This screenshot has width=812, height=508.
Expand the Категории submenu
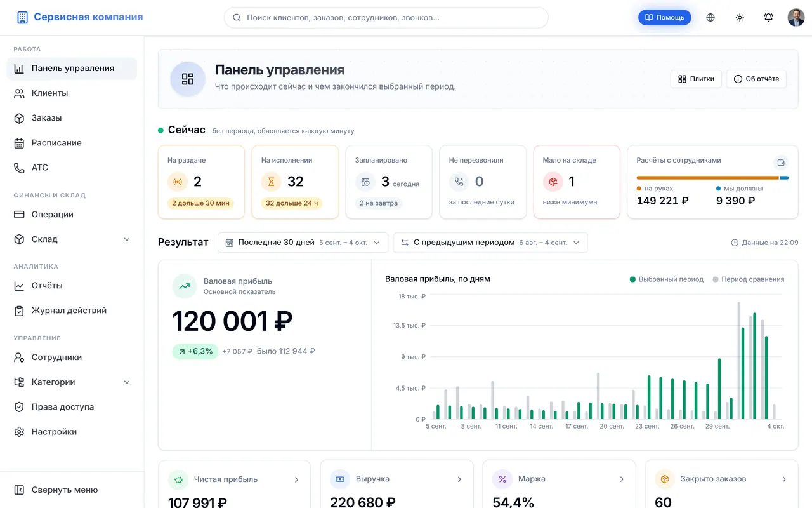pos(127,382)
